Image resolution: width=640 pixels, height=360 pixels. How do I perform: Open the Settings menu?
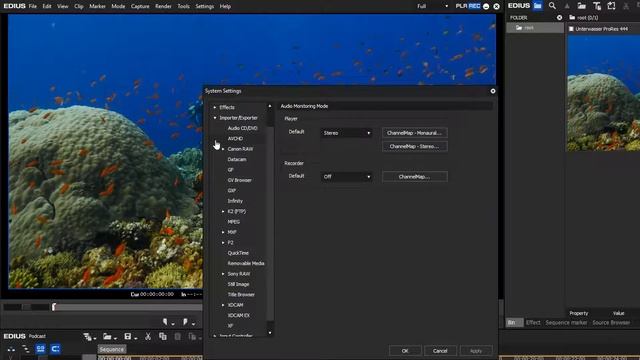(204, 6)
